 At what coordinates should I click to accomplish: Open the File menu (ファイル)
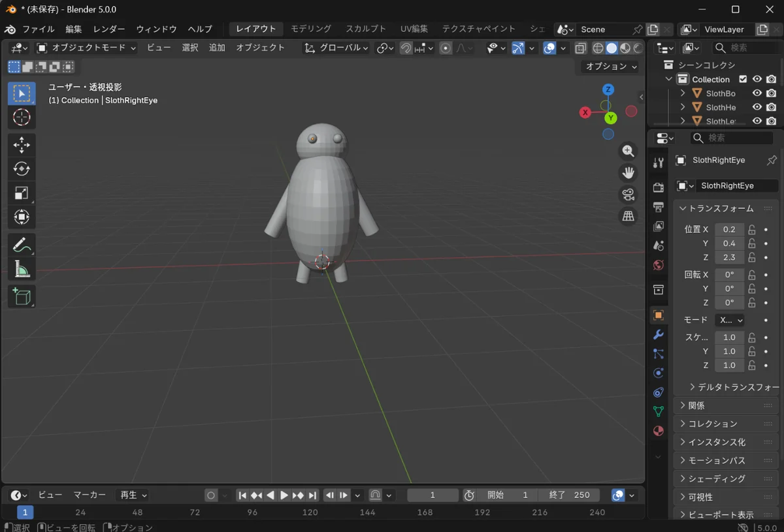coord(39,29)
